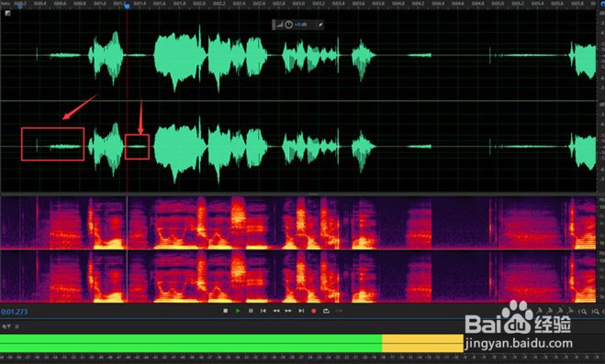Click the green level meter bar
The image size is (605, 364).
coord(191,343)
